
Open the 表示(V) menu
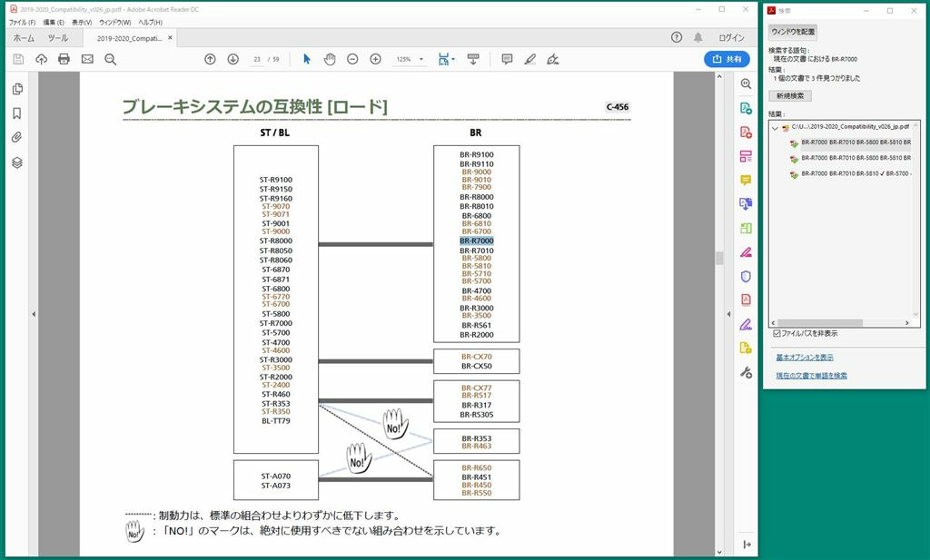tap(82, 22)
